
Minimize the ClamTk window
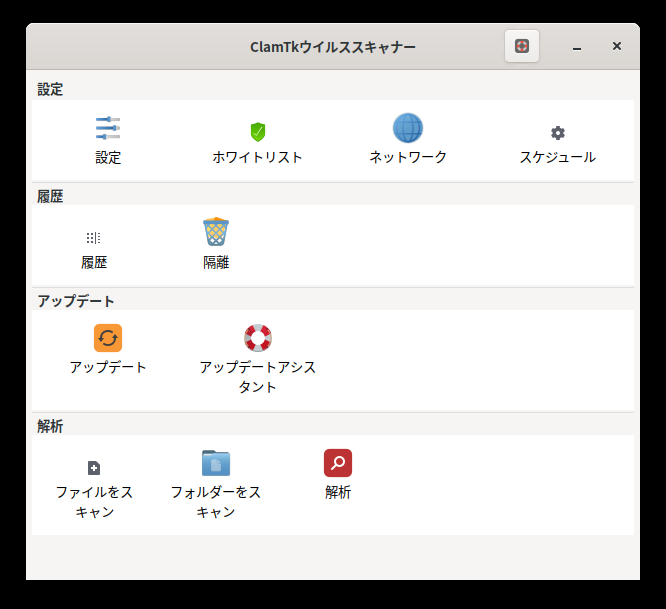(577, 47)
